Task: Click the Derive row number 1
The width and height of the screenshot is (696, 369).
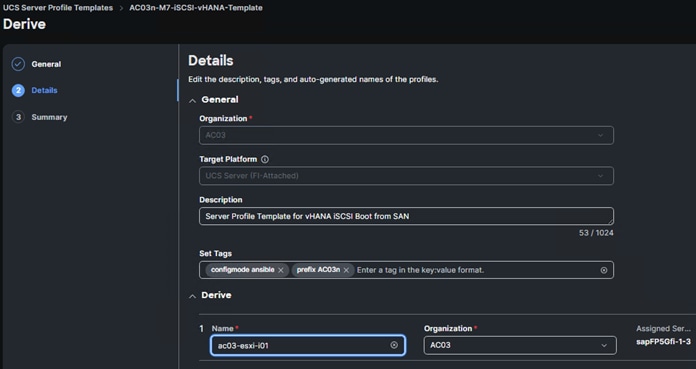Action: tap(201, 329)
